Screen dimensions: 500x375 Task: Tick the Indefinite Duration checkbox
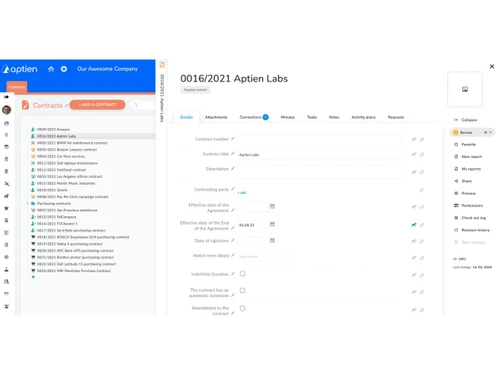[x=243, y=274]
